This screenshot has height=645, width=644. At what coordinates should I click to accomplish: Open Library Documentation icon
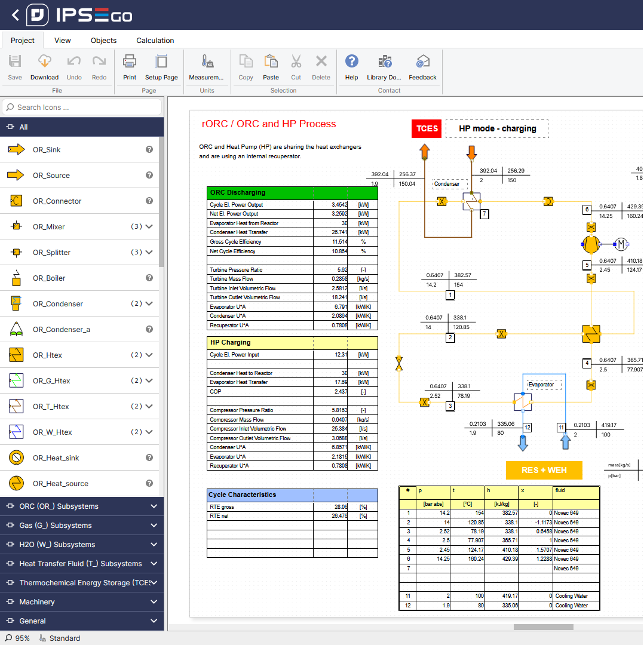[384, 62]
